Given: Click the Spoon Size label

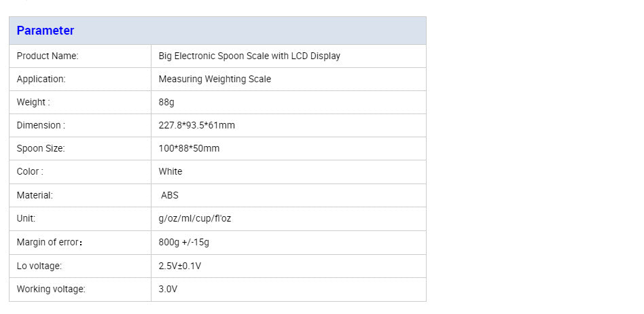Looking at the screenshot, I should (41, 148).
